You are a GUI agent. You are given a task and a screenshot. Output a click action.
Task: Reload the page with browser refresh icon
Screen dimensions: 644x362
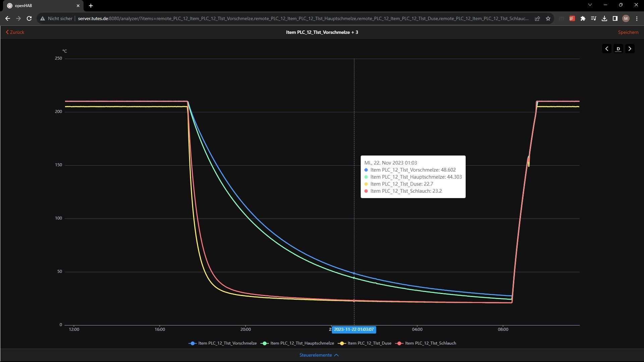[29, 18]
